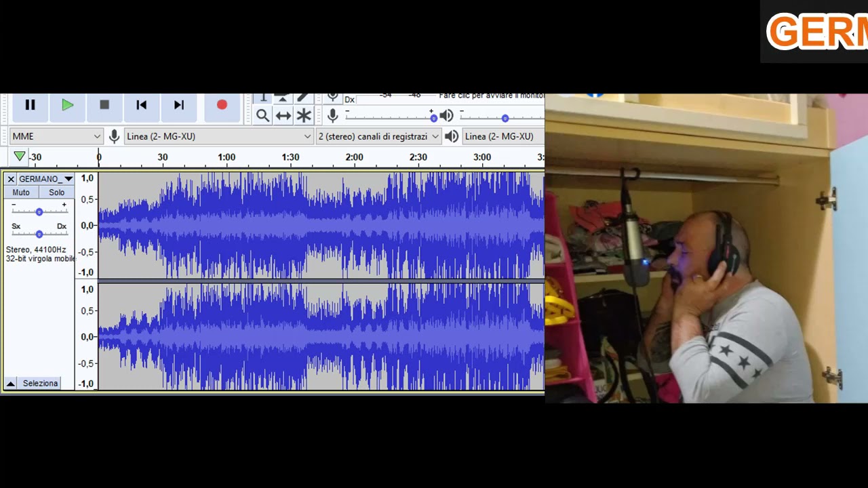Select the Multi-Tool asterisk icon
The width and height of the screenshot is (868, 488).
coord(304,115)
